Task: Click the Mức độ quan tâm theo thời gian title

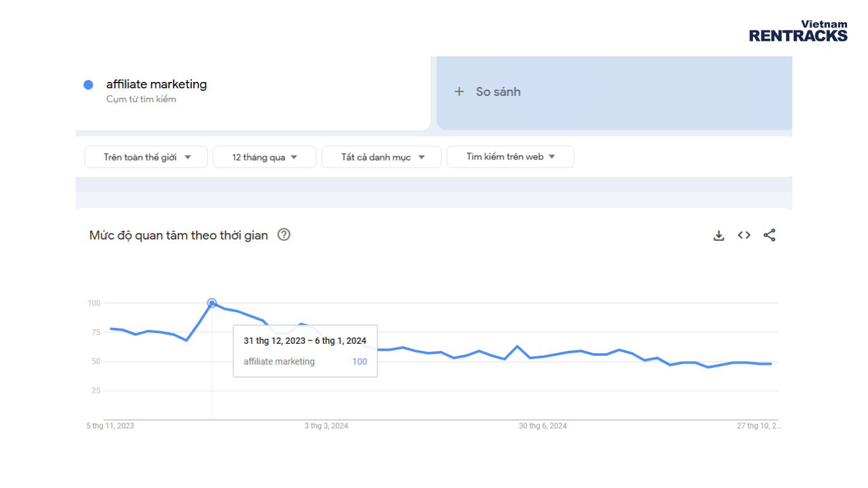Action: point(179,235)
